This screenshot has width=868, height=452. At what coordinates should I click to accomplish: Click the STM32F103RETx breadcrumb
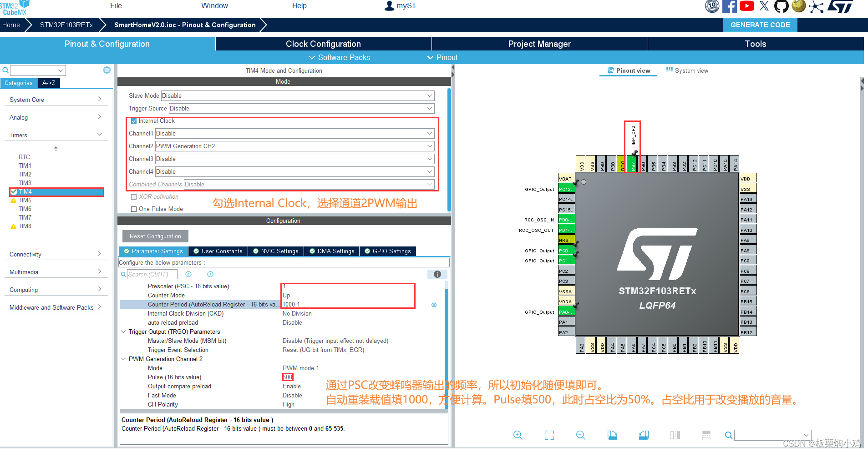66,25
